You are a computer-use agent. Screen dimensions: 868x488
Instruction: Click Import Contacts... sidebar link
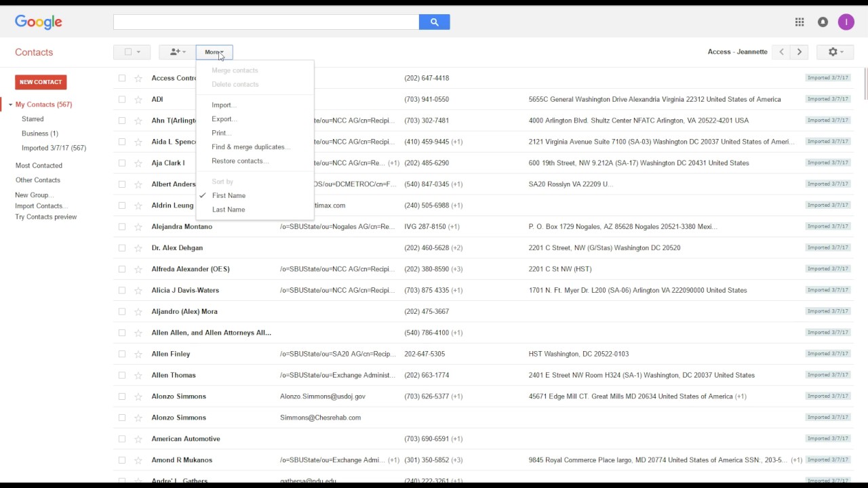click(x=41, y=206)
